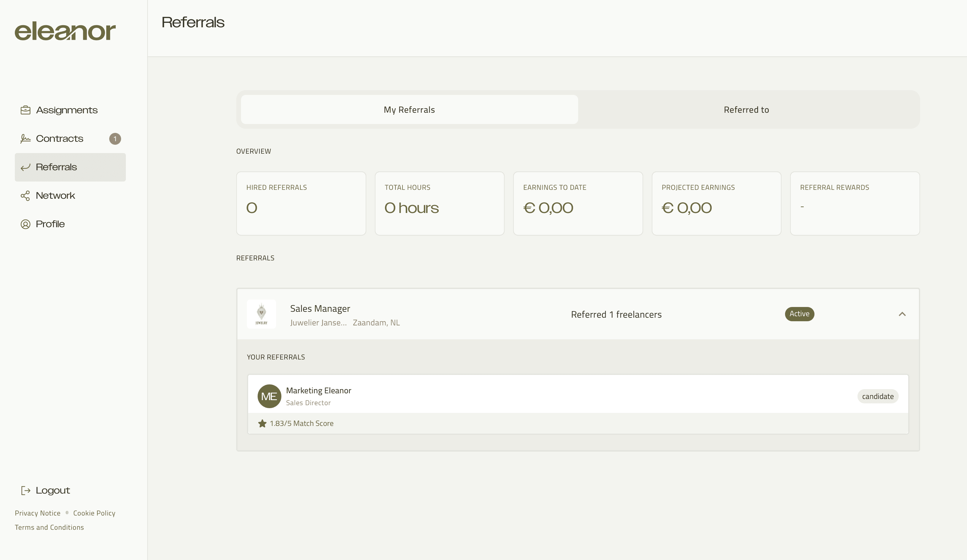
Task: Open the Terms and Conditions link
Action: click(49, 527)
